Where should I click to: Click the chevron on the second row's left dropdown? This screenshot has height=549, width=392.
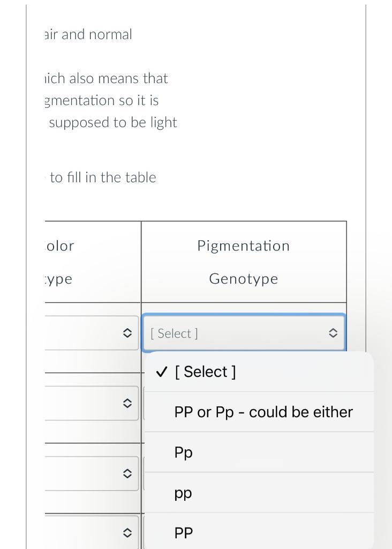point(127,403)
